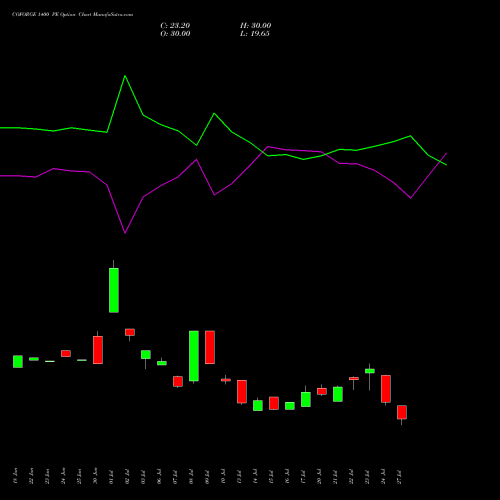Click the 27 Jul date label on axis

(399, 477)
